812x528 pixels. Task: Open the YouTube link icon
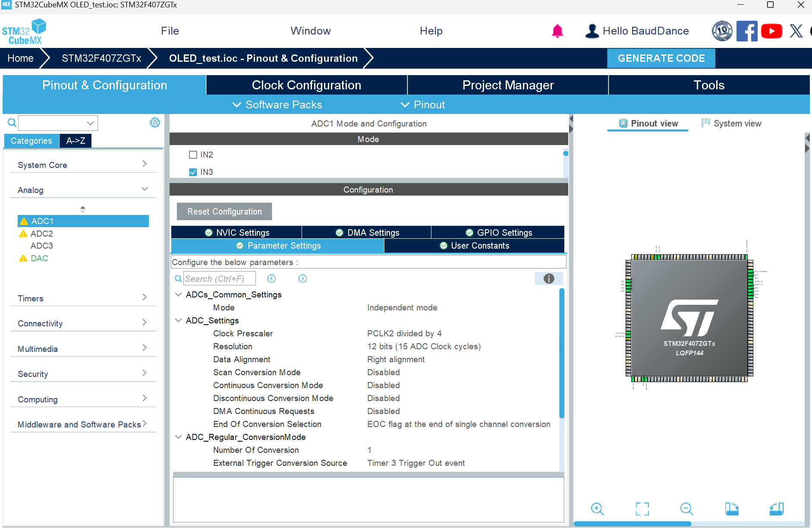771,31
